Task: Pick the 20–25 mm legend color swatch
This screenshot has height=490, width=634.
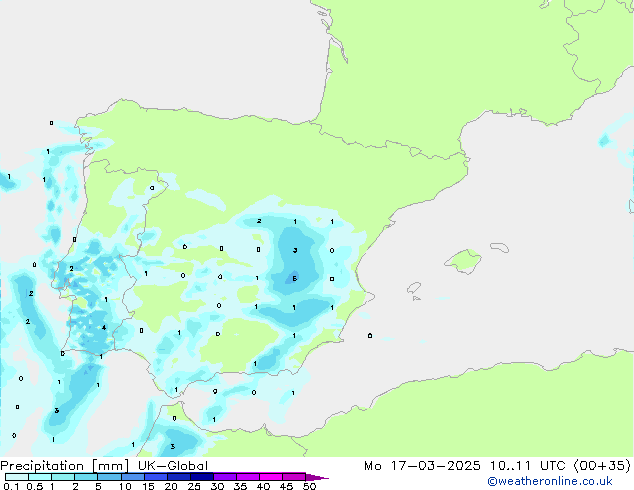Action: tap(178, 477)
